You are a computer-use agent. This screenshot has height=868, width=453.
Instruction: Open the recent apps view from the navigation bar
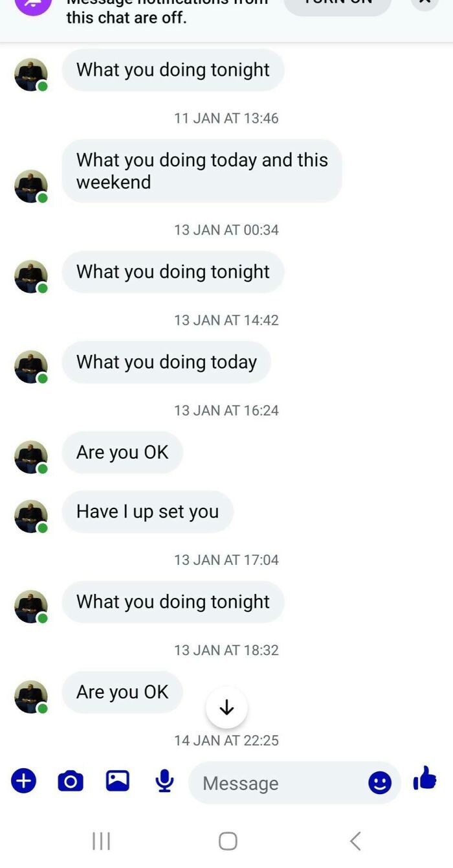click(x=101, y=840)
